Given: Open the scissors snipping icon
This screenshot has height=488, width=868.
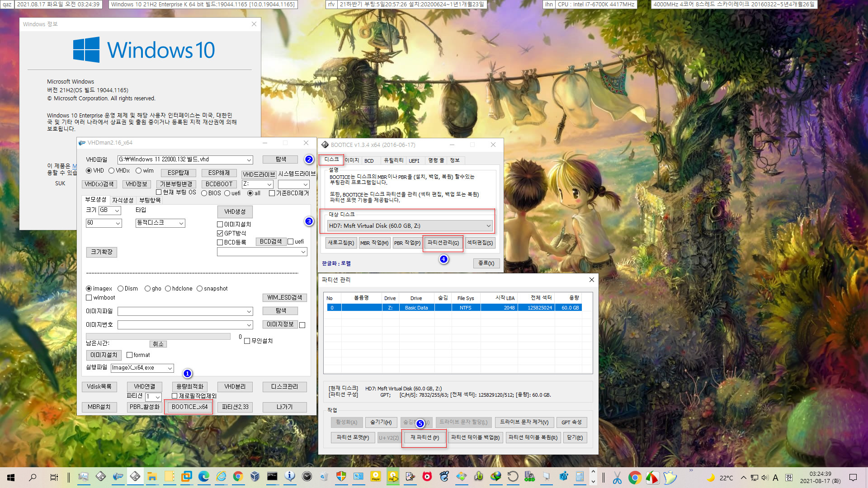Looking at the screenshot, I should (617, 478).
